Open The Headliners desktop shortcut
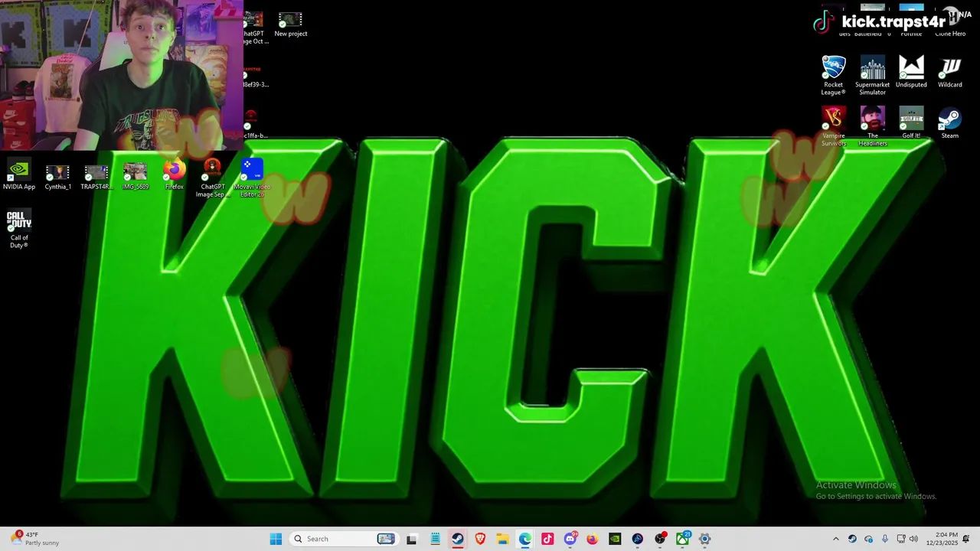Image resolution: width=980 pixels, height=551 pixels. [873, 126]
